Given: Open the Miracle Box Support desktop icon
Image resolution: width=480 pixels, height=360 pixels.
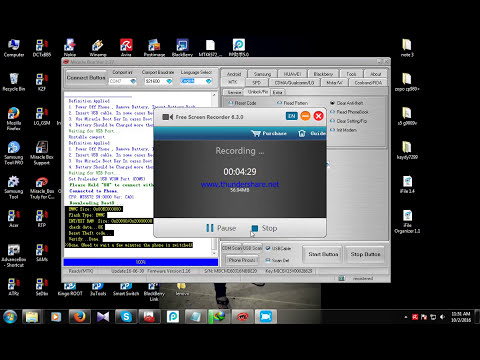Looking at the screenshot, I should coord(42,153).
